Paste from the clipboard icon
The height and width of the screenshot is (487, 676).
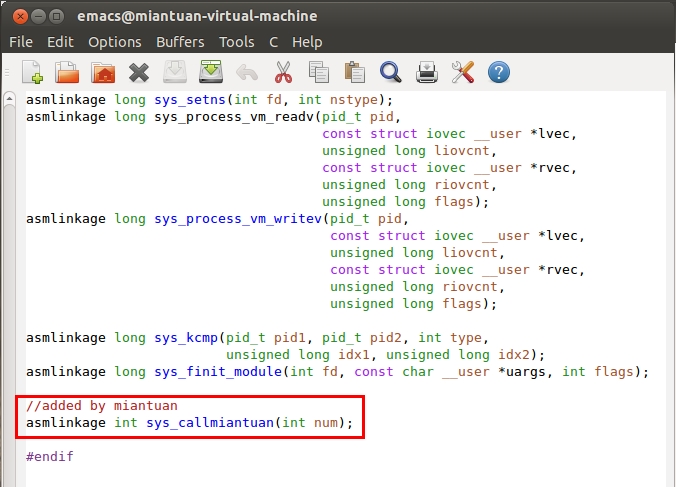point(355,72)
